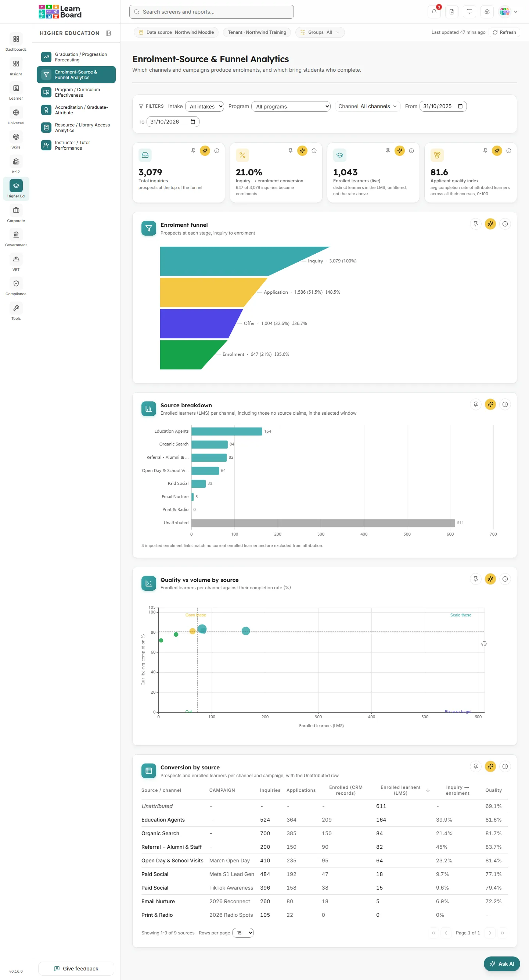Click the Refresh button

pyautogui.click(x=504, y=32)
